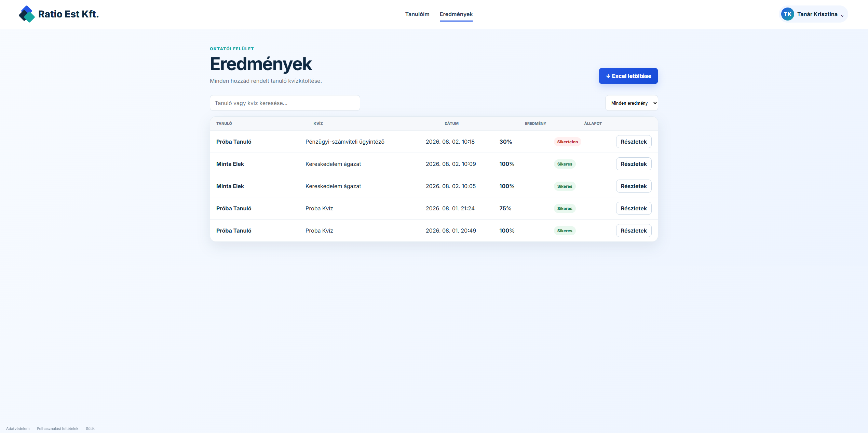This screenshot has height=433, width=868.
Task: Open Részletek for Minta Elek 10:09 result
Action: tap(634, 164)
